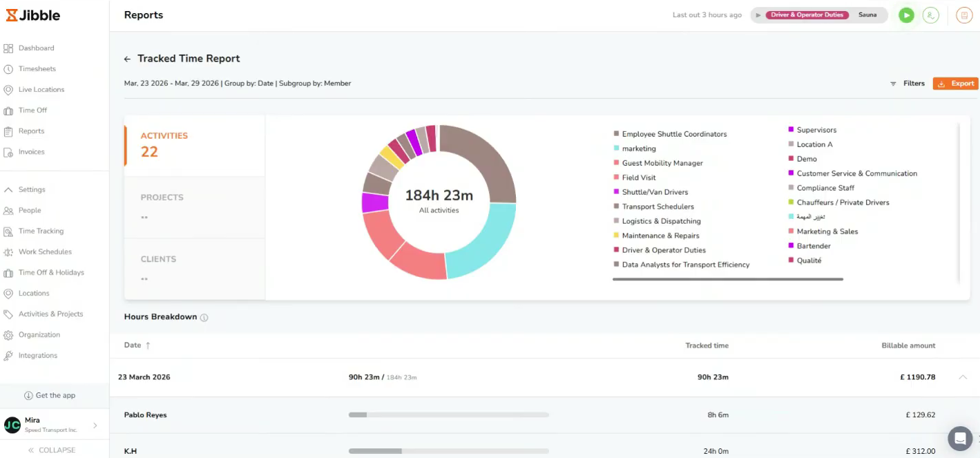980x458 pixels.
Task: Collapse the 23 March 2026 row chevron
Action: coord(963,377)
